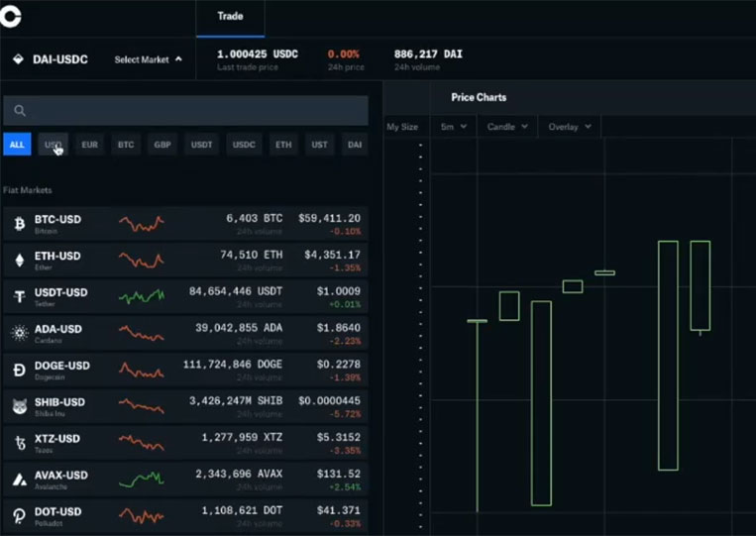
Task: Click the $59,411.20 Bitcoin price
Action: point(329,218)
